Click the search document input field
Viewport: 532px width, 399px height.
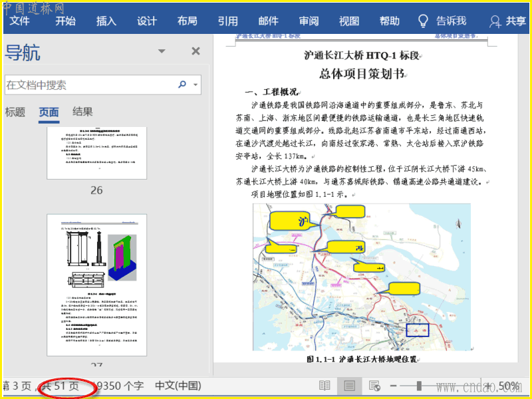[90, 85]
